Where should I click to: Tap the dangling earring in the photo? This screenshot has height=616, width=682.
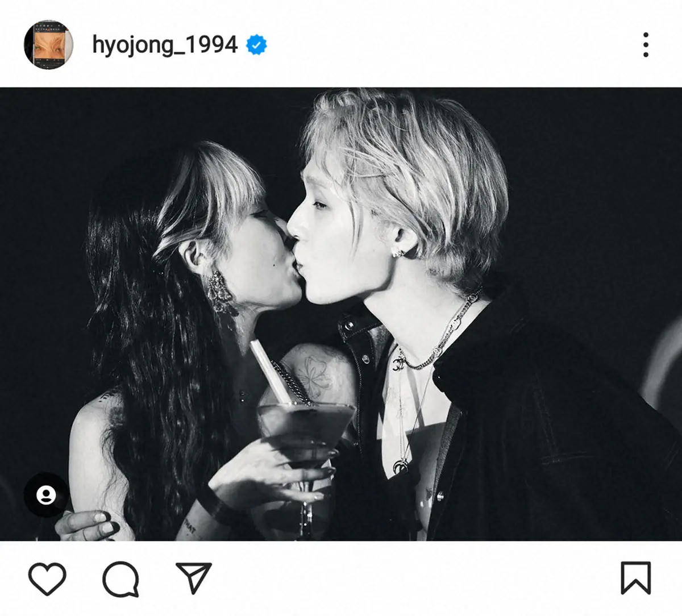click(221, 292)
